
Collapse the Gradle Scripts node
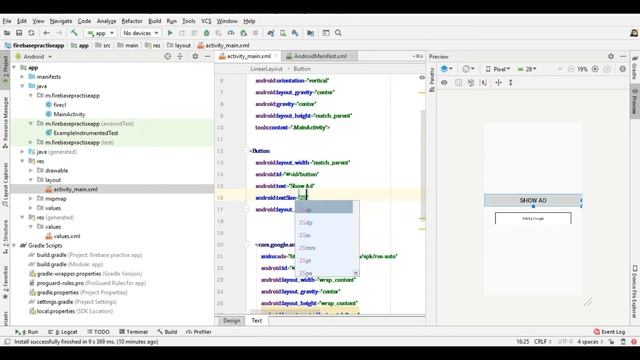pos(14,246)
